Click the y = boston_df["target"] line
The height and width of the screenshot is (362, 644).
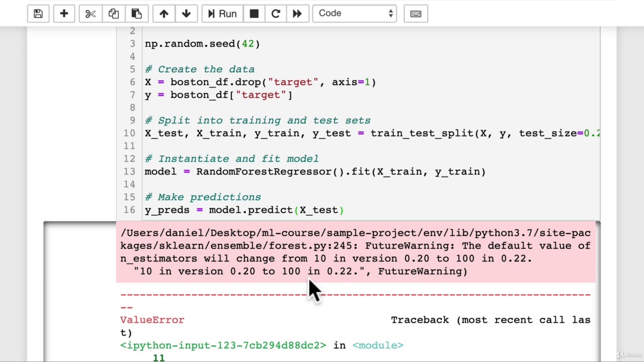(218, 95)
